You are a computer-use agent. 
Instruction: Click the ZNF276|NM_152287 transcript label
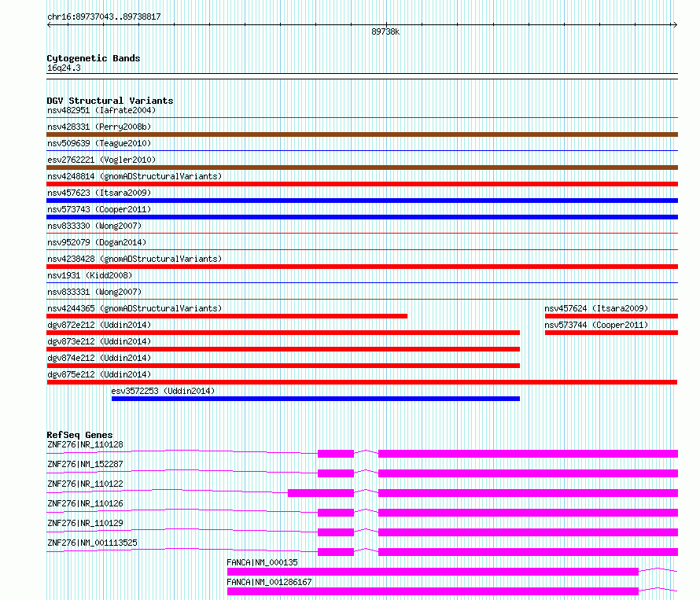[x=85, y=464]
